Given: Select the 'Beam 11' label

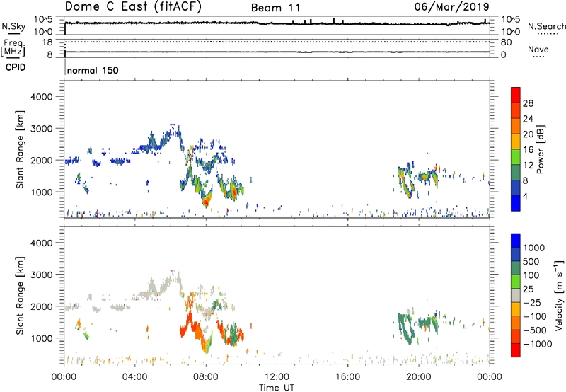Looking at the screenshot, I should 276,8.
